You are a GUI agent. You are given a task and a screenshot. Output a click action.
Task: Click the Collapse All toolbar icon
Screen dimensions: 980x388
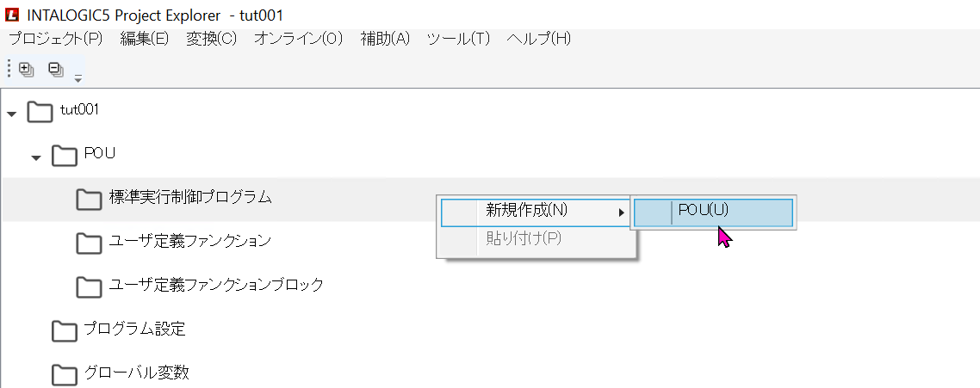(55, 70)
